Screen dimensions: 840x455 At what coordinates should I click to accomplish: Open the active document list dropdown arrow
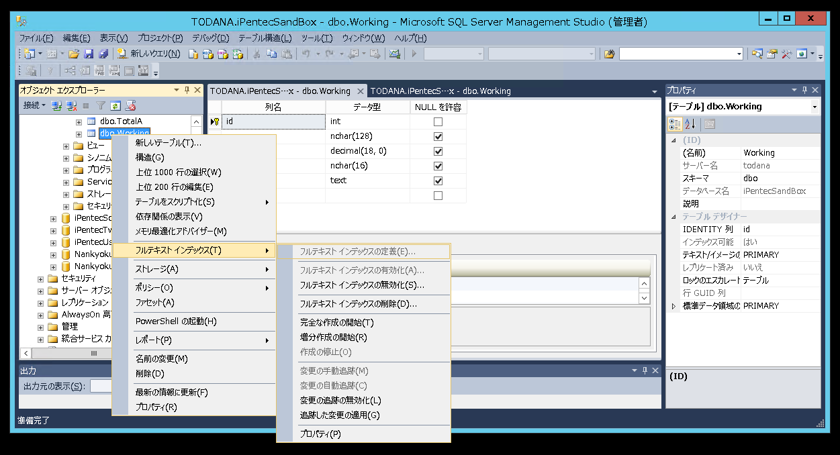coord(654,91)
